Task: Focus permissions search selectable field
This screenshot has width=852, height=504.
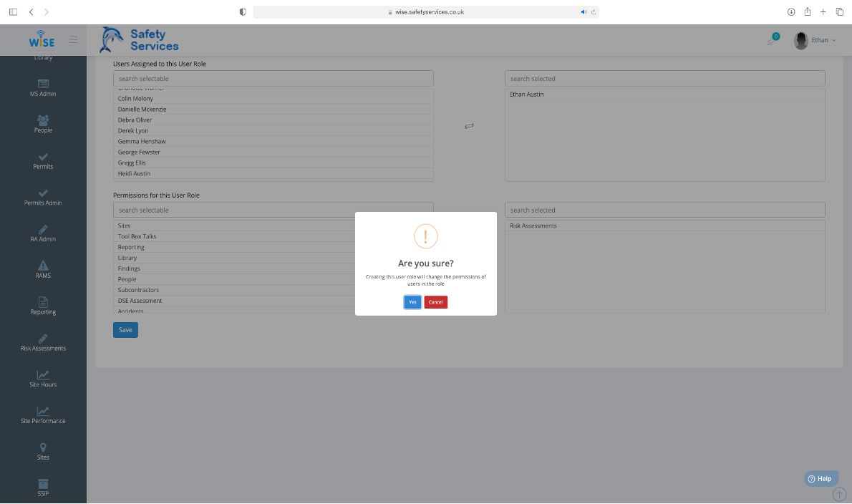Action: (273, 210)
